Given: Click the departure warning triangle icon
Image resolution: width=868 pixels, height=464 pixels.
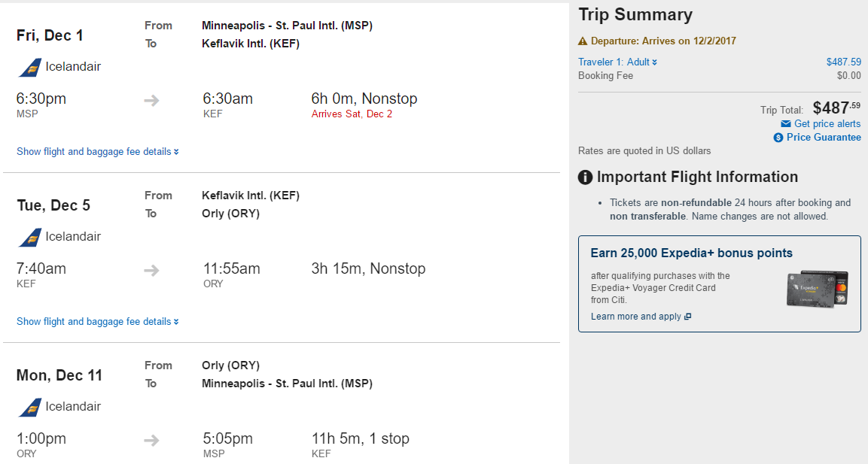Looking at the screenshot, I should pos(583,41).
